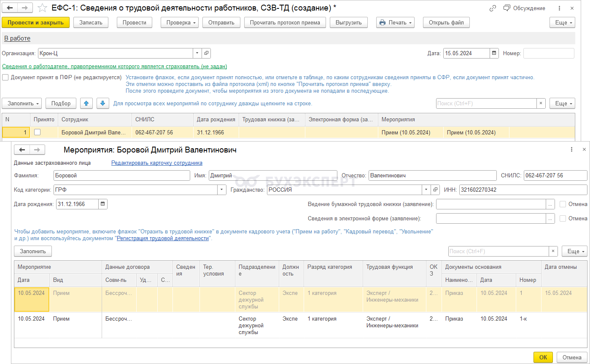
Task: Open Крон-Ц organization card icon
Action: coord(206,54)
